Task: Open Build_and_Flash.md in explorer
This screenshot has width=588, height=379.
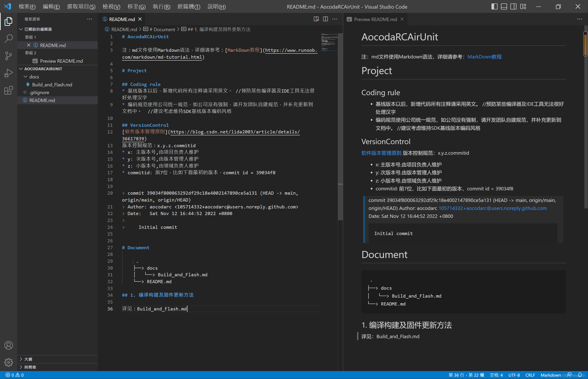Action: [52, 85]
